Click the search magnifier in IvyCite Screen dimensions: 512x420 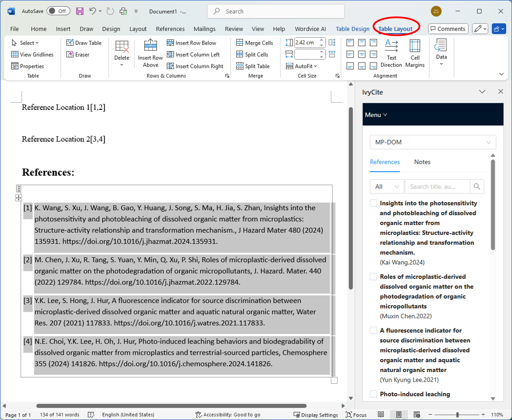pos(477,186)
